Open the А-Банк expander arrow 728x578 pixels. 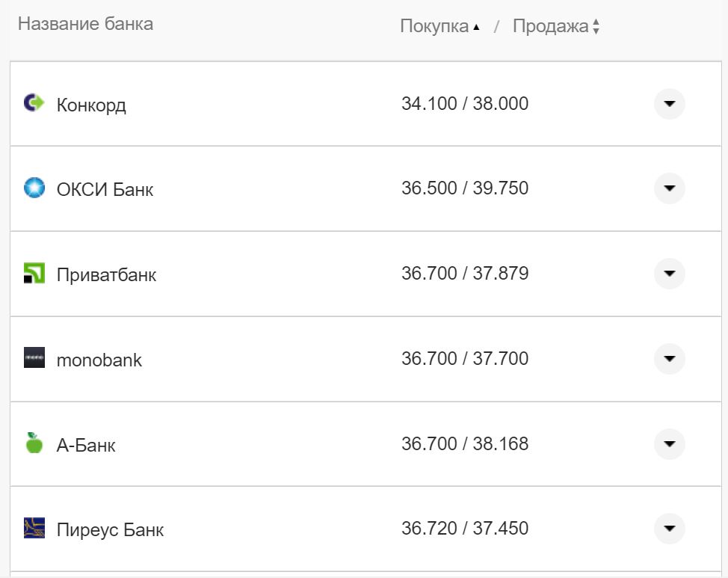coord(669,443)
